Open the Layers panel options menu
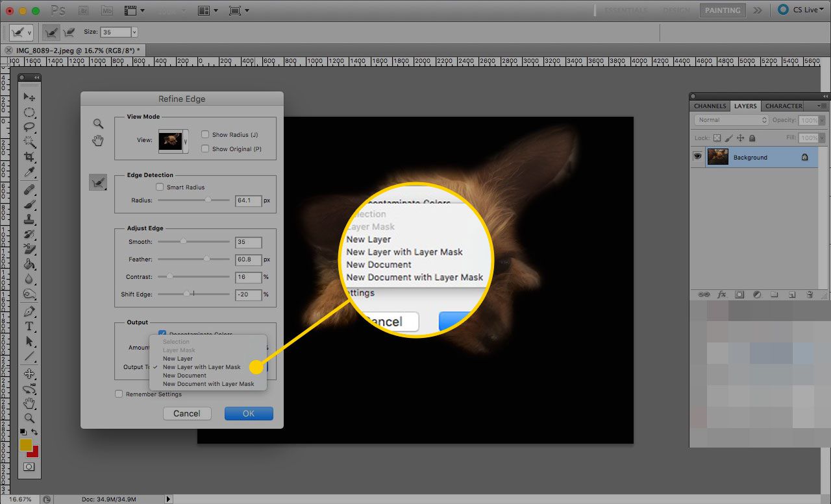Viewport: 831px width, 504px height. [823, 106]
